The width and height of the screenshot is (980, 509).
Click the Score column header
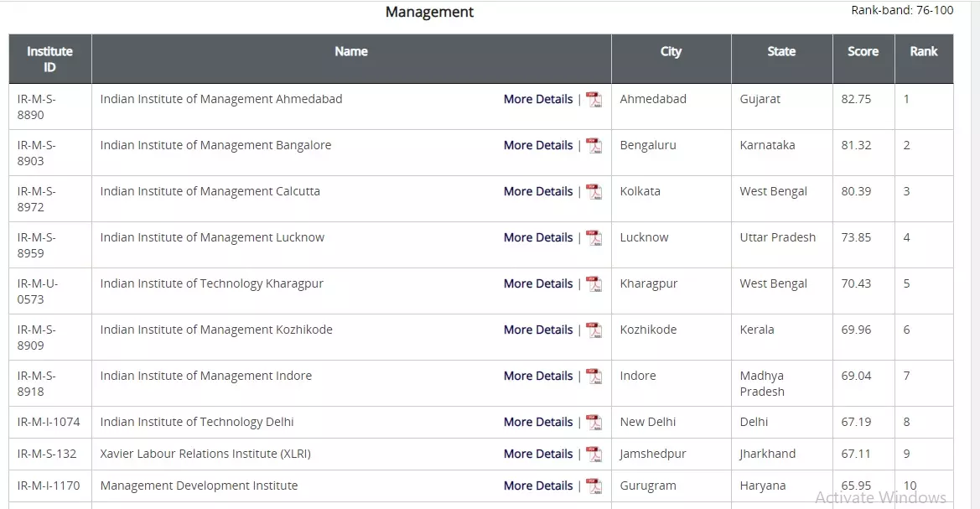pos(863,51)
